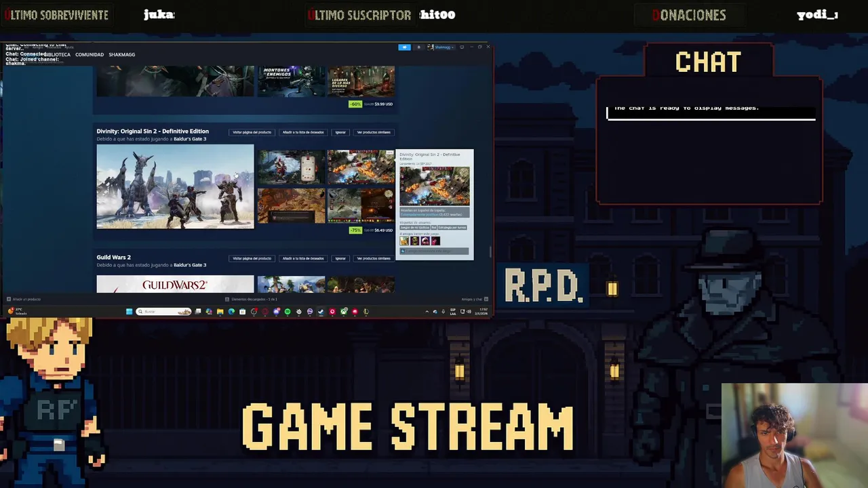View similar products for Guild Wars 2
Screen dimensions: 868x488
click(374, 258)
